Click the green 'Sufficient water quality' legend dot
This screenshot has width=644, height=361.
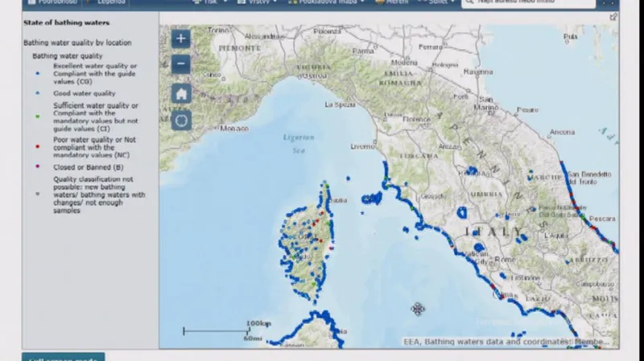point(37,117)
